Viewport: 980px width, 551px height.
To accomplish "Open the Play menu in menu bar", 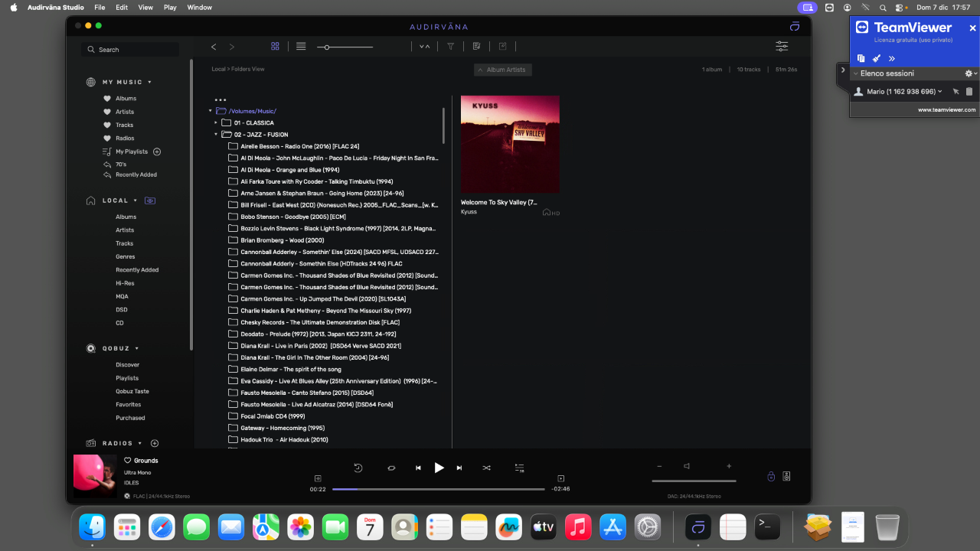I will [170, 7].
